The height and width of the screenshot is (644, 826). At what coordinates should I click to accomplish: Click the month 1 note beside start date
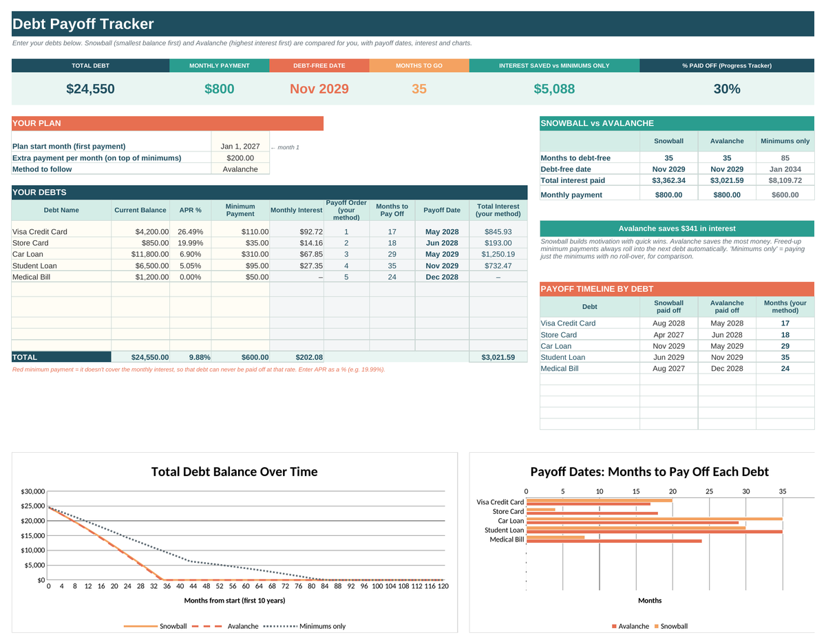point(285,147)
